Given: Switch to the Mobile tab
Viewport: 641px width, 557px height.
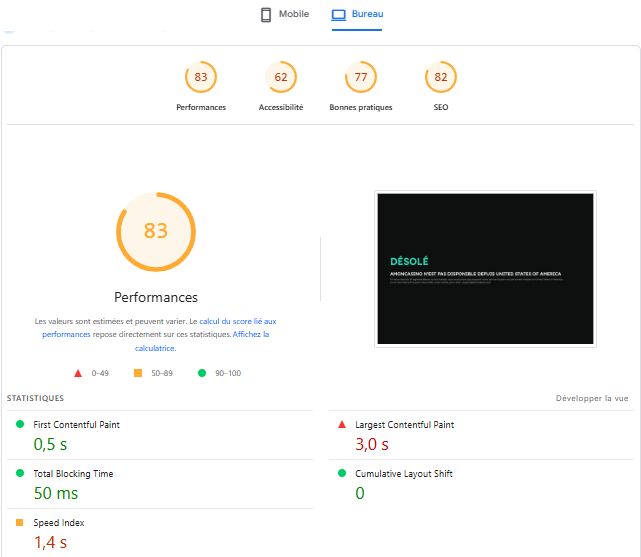Looking at the screenshot, I should [284, 14].
